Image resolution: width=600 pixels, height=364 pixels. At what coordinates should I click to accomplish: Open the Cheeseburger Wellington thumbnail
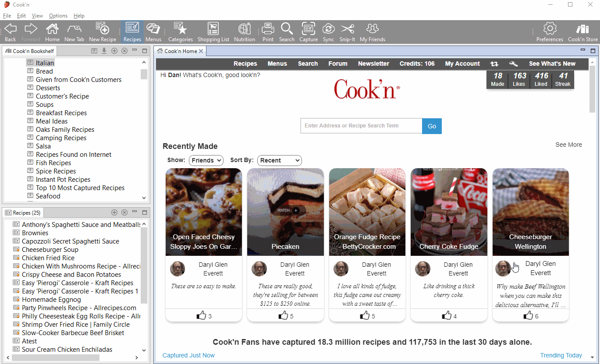coord(531,212)
